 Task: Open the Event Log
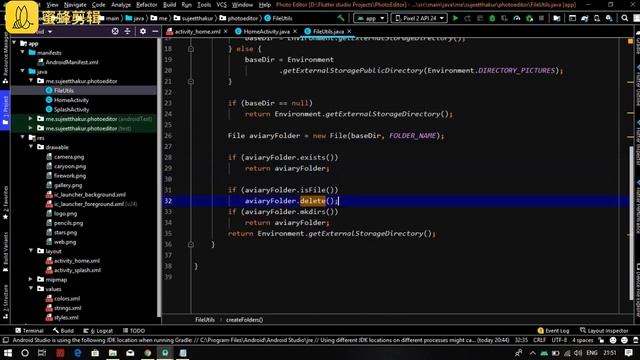click(x=553, y=331)
